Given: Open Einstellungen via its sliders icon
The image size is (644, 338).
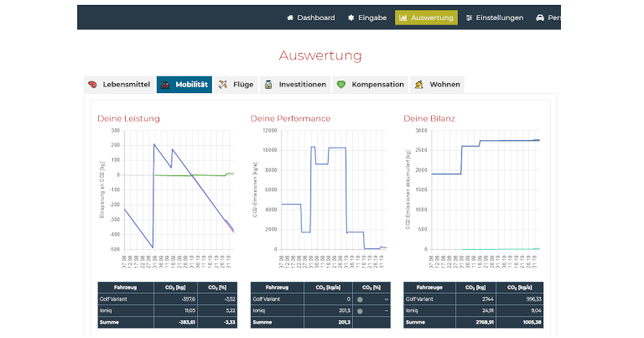Looking at the screenshot, I should point(470,18).
